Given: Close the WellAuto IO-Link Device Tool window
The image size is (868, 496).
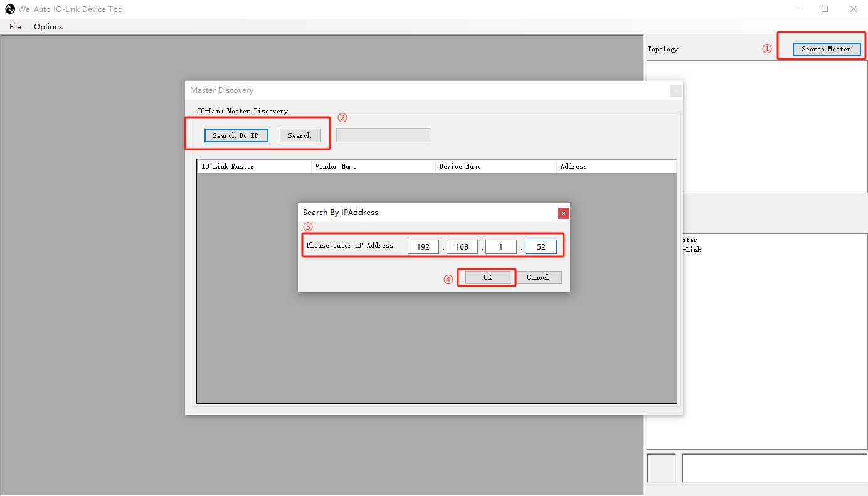Looking at the screenshot, I should pyautogui.click(x=854, y=9).
